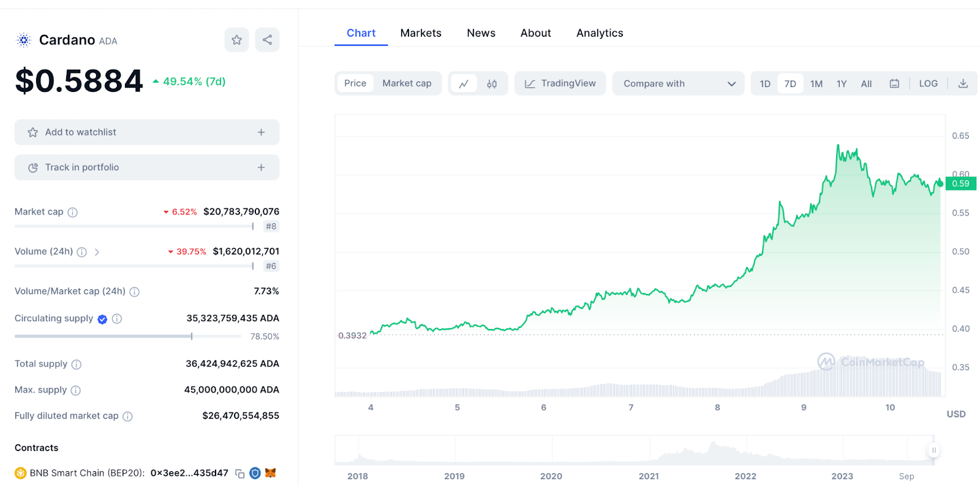Set chart range to 1Y
Viewport: 980px width, 486px height.
tap(842, 83)
